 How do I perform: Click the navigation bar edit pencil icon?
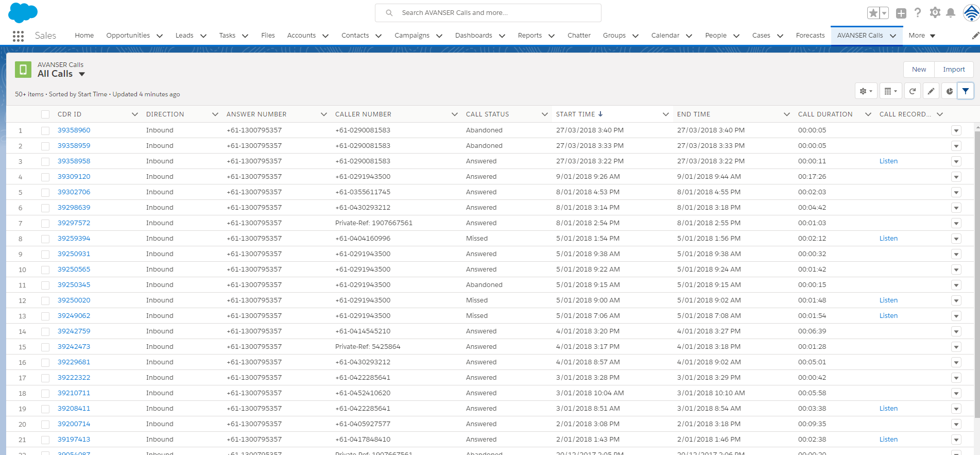[x=975, y=36]
